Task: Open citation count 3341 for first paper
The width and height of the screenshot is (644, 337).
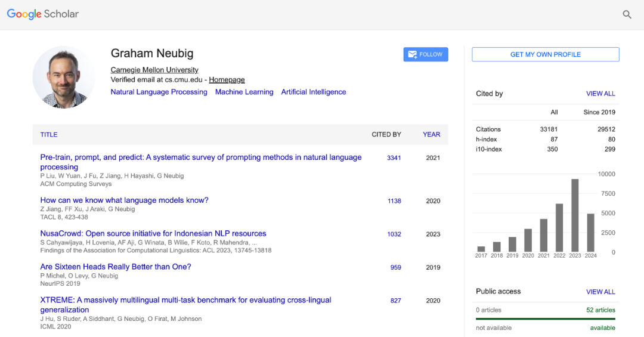Action: click(x=394, y=158)
